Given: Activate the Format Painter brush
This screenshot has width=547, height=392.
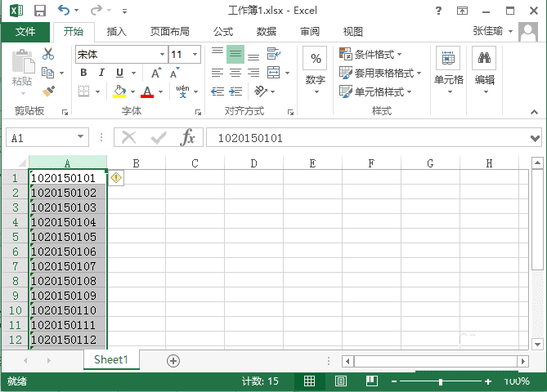Looking at the screenshot, I should pyautogui.click(x=48, y=91).
